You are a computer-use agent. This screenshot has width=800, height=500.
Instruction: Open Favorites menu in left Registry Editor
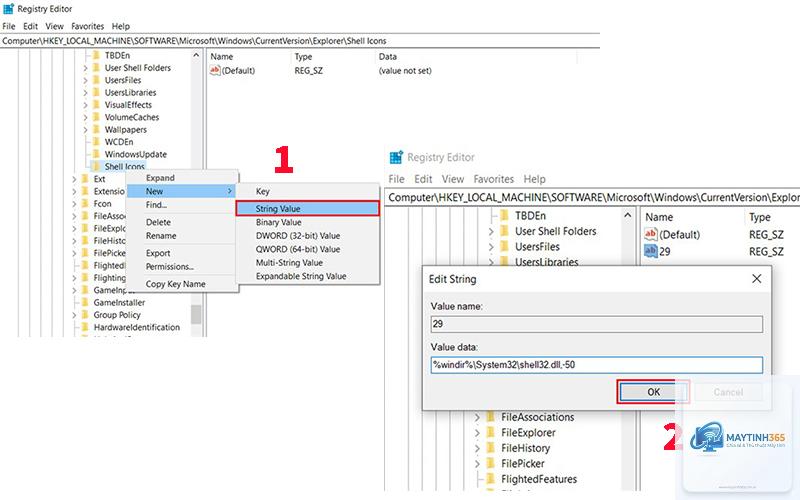coord(87,26)
